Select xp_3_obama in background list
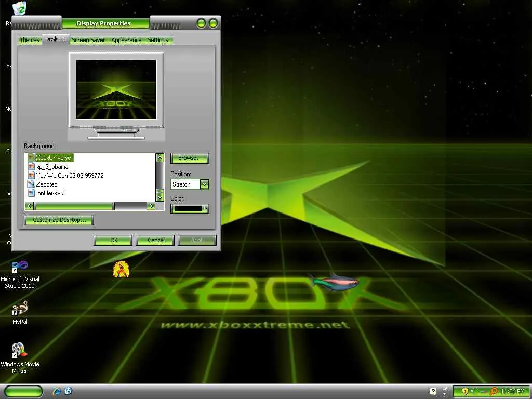The height and width of the screenshot is (399, 532). (52, 167)
